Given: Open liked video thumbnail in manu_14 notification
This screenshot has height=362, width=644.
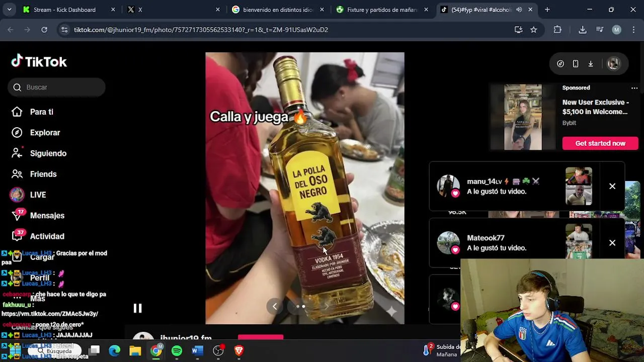Looking at the screenshot, I should (579, 186).
